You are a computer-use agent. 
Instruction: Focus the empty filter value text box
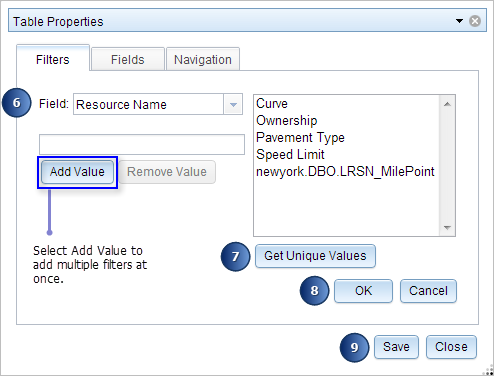coord(142,144)
